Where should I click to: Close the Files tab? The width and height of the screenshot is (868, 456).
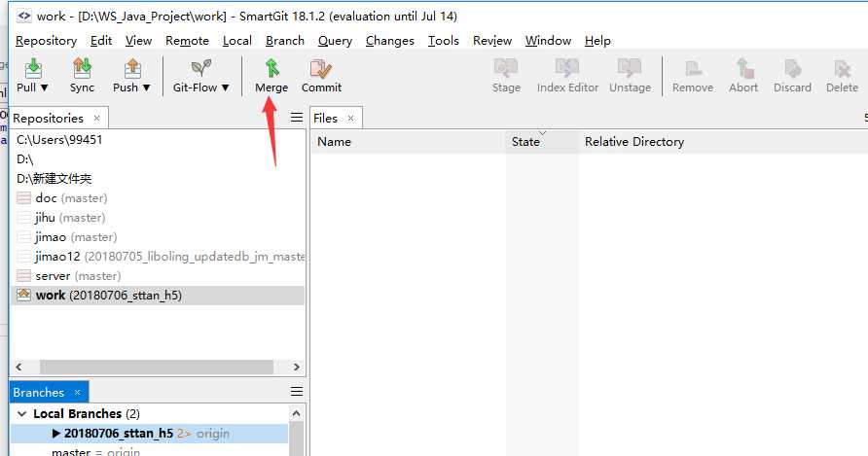(x=350, y=119)
